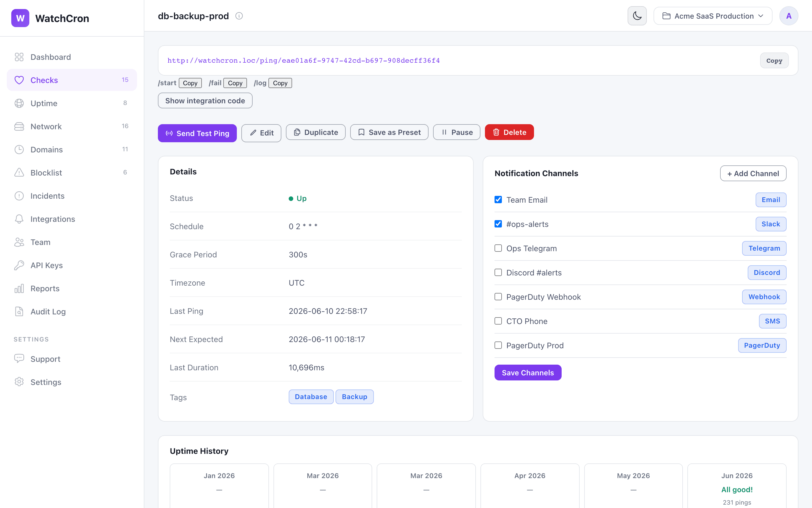Select the Jan 2026 uptime card

(x=219, y=486)
